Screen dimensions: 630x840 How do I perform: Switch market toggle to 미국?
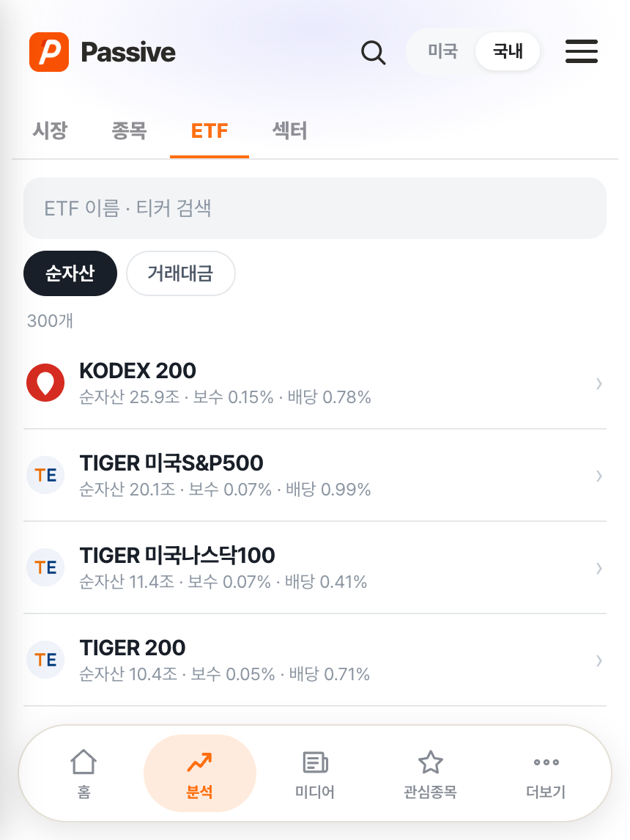[442, 51]
